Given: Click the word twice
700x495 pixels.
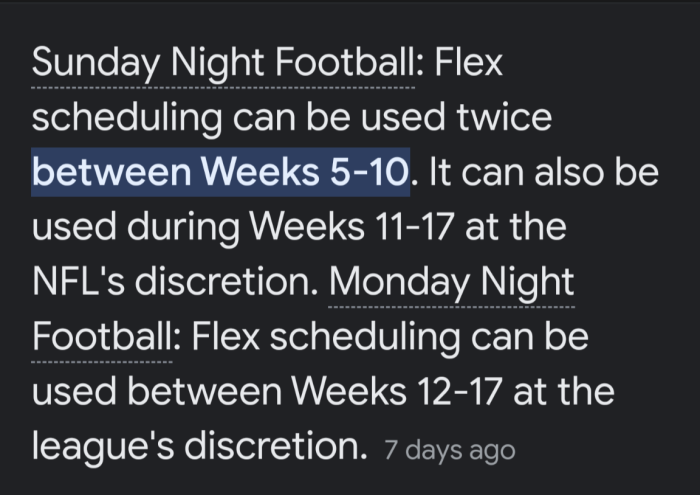Looking at the screenshot, I should [504, 117].
